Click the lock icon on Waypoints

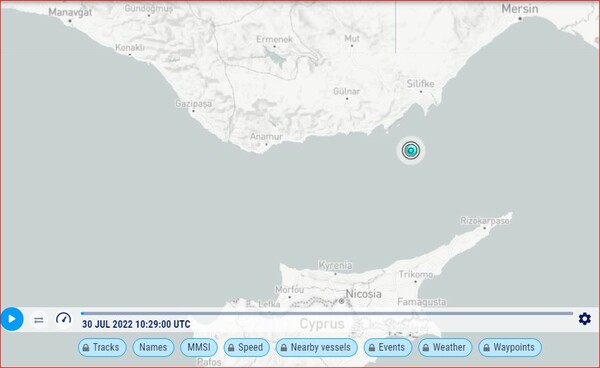[486, 348]
